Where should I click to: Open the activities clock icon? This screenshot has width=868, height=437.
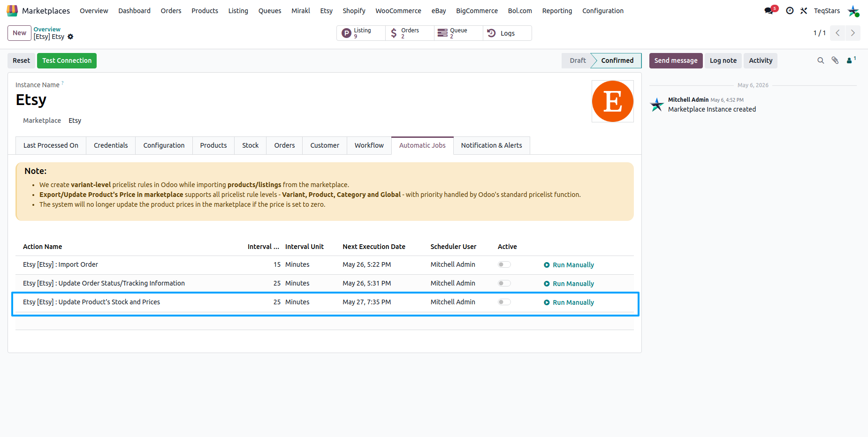click(790, 10)
